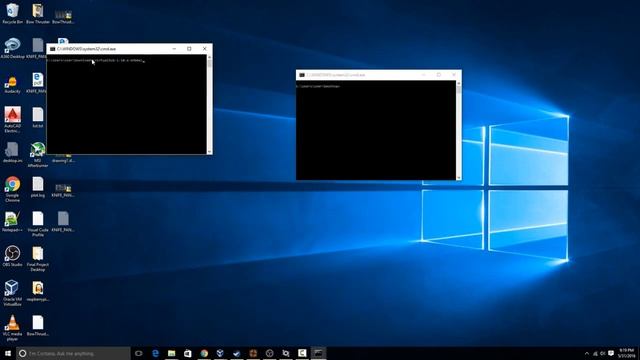Launch MSI Afterburner shortcut

38,154
